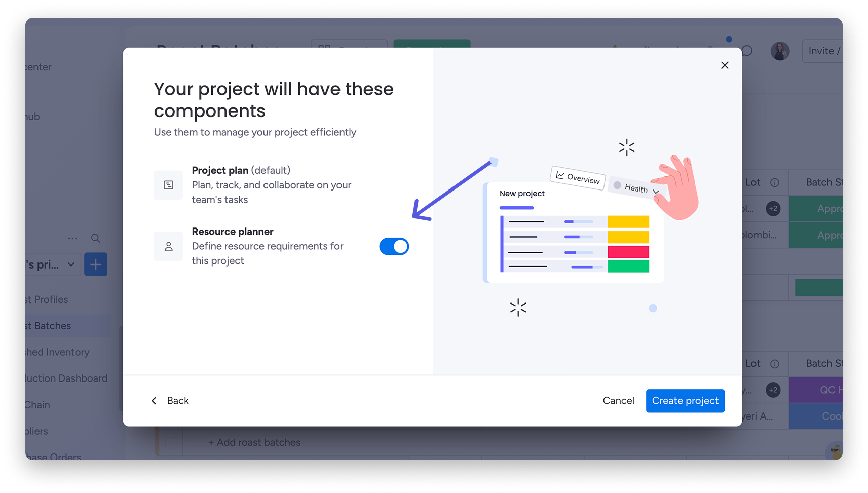Click the Invite button in the header
Viewport: 868px width, 493px height.
point(822,51)
